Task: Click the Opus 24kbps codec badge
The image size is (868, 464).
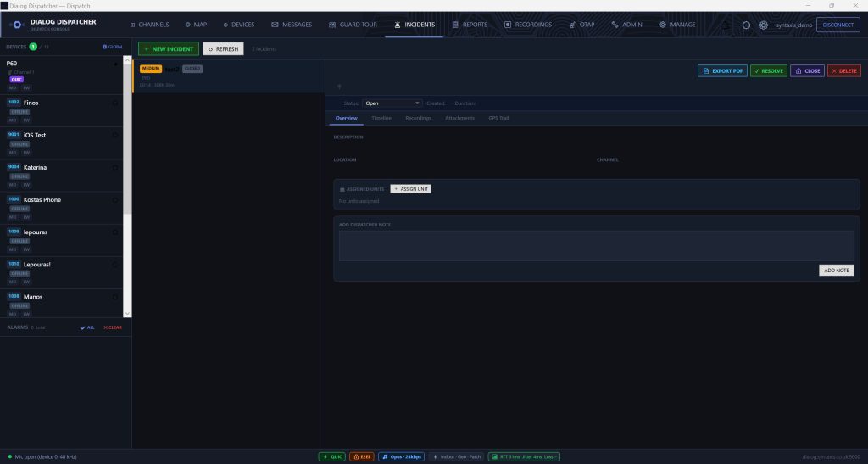Action: click(401, 457)
